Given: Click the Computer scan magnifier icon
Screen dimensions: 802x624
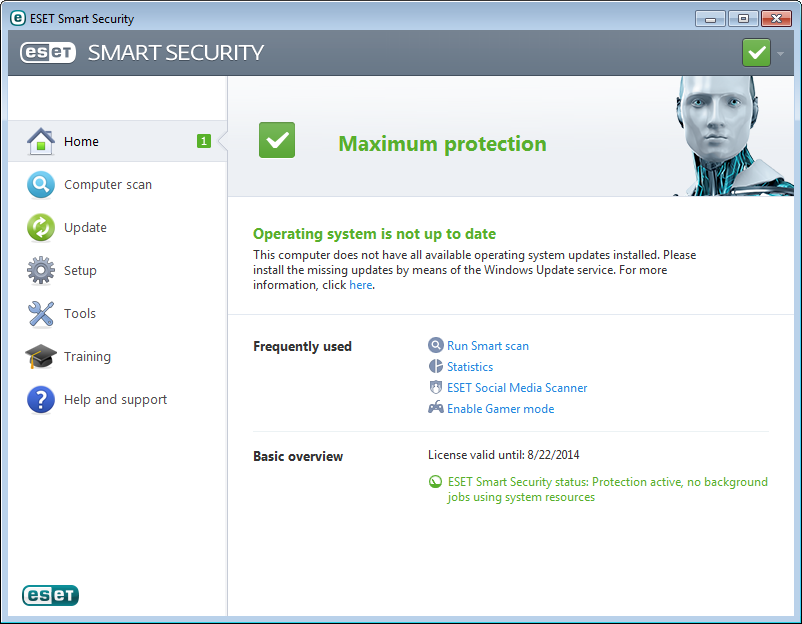Looking at the screenshot, I should [40, 185].
